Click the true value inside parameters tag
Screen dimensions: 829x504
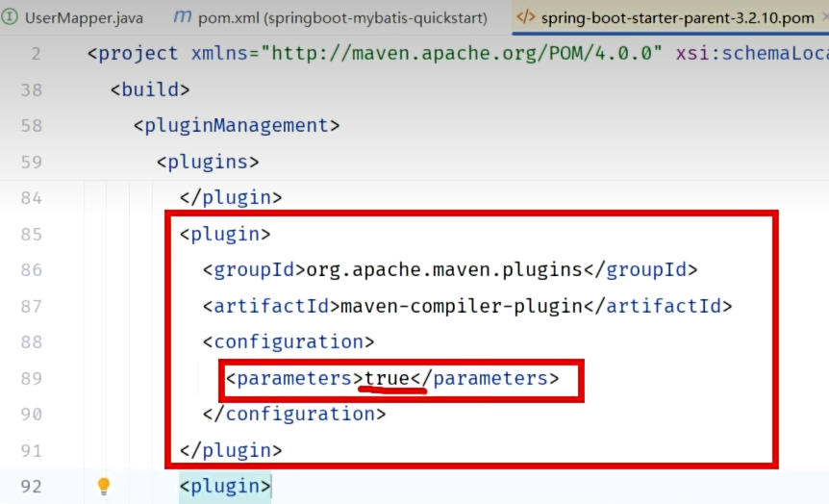[x=387, y=378]
